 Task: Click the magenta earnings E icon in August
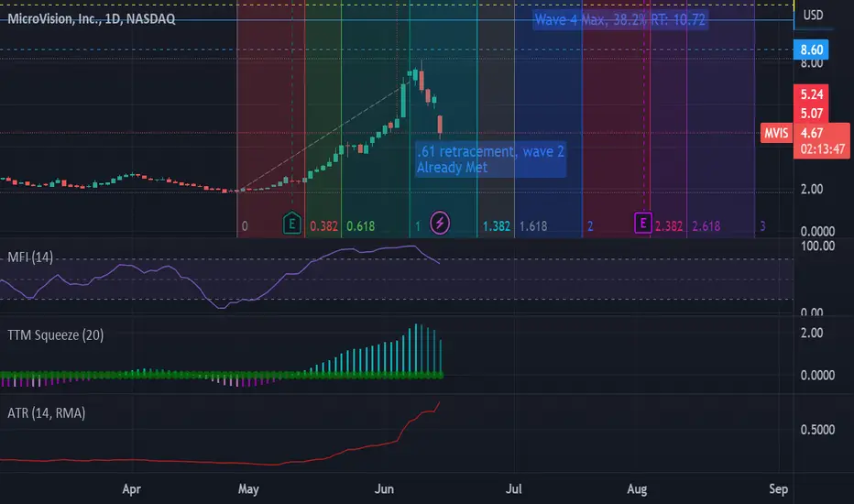pyautogui.click(x=643, y=224)
